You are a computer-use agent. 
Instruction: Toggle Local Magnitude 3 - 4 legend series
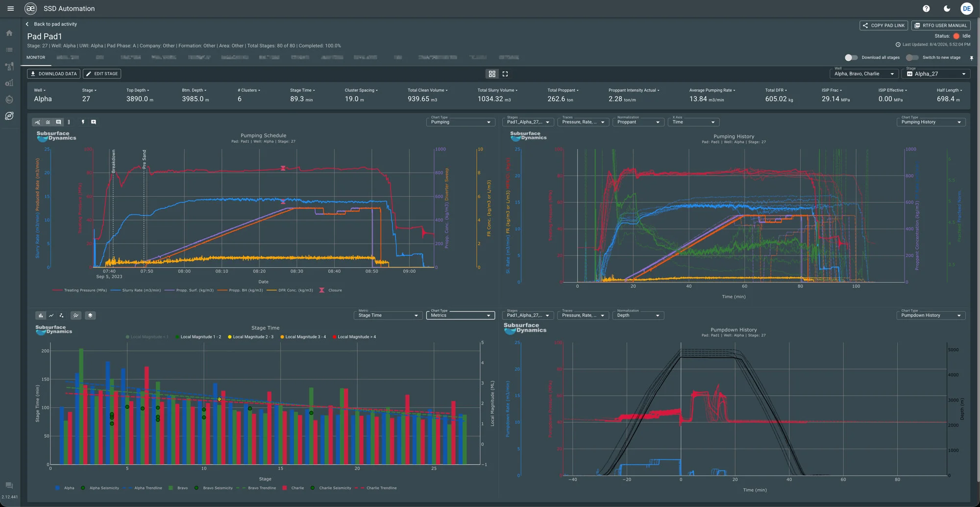coord(303,337)
